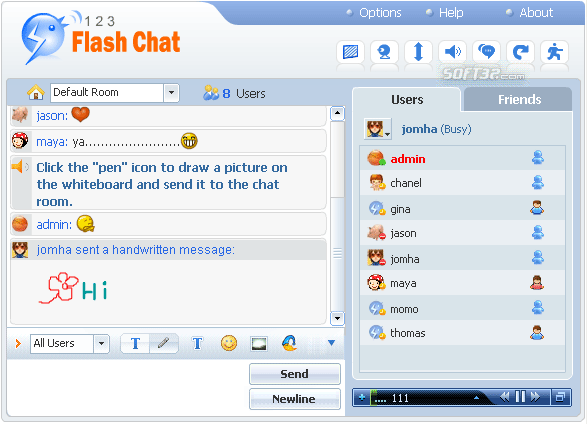Screen dimensions: 587x424
Task: Select jomha in the users list
Action: (462, 258)
